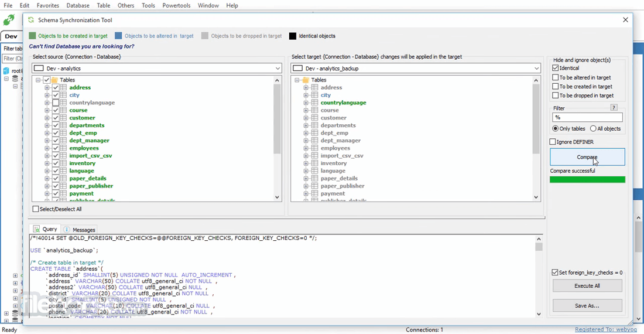Click table icon beside target address
The height and width of the screenshot is (334, 644).
pyautogui.click(x=314, y=87)
